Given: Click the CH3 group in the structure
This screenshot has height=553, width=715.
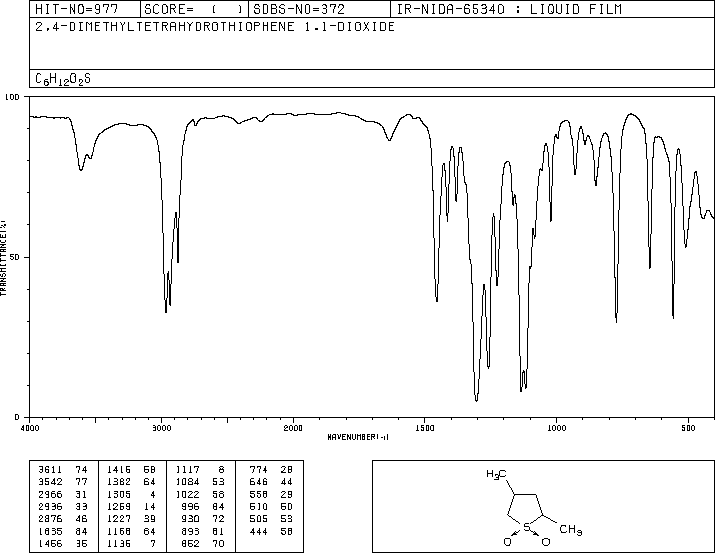Looking at the screenshot, I should (x=570, y=530).
